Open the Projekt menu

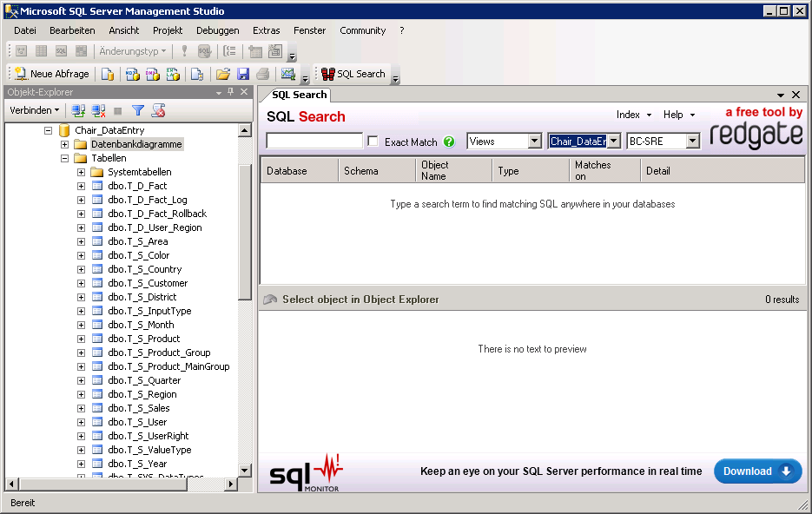point(168,30)
